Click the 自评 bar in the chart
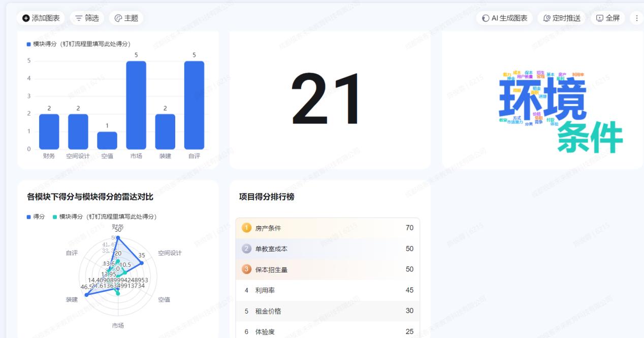The height and width of the screenshot is (338, 644). click(194, 105)
